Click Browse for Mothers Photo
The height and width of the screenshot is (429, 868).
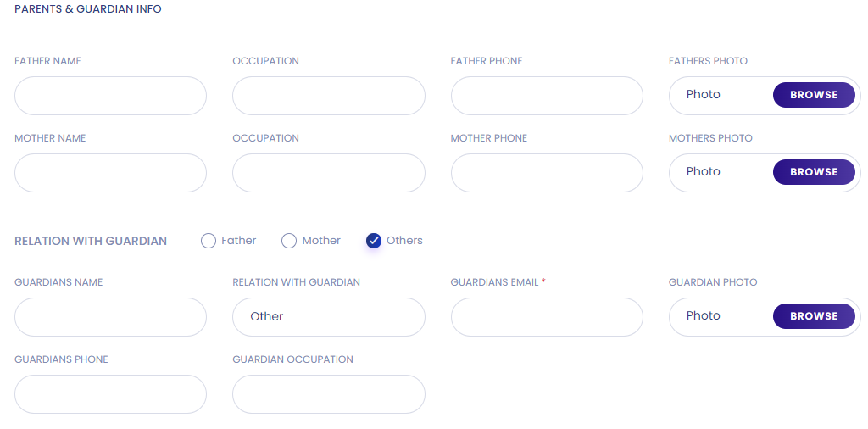814,172
